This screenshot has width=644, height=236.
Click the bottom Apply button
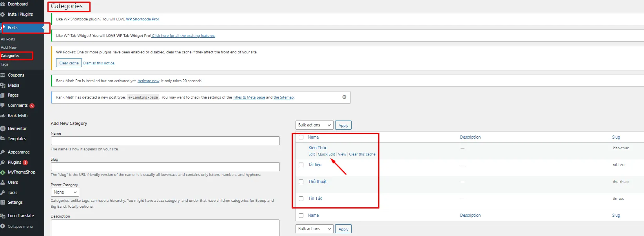tap(343, 229)
